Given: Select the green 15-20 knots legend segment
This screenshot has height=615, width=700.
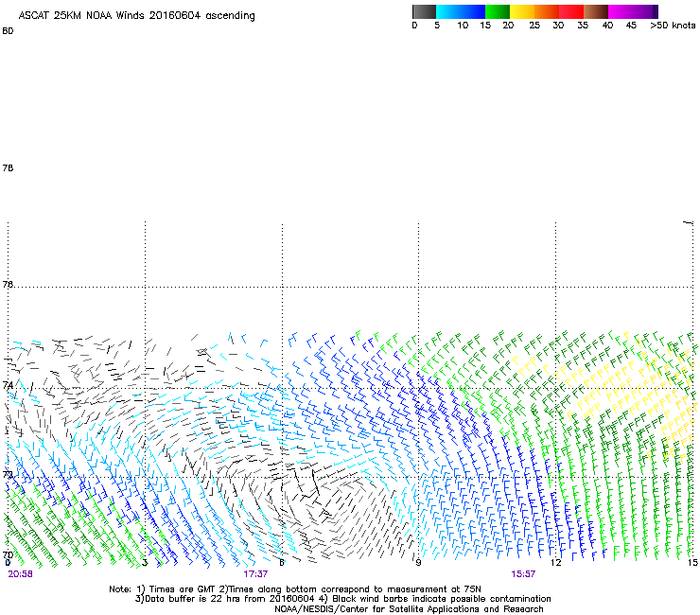Looking at the screenshot, I should click(x=498, y=11).
